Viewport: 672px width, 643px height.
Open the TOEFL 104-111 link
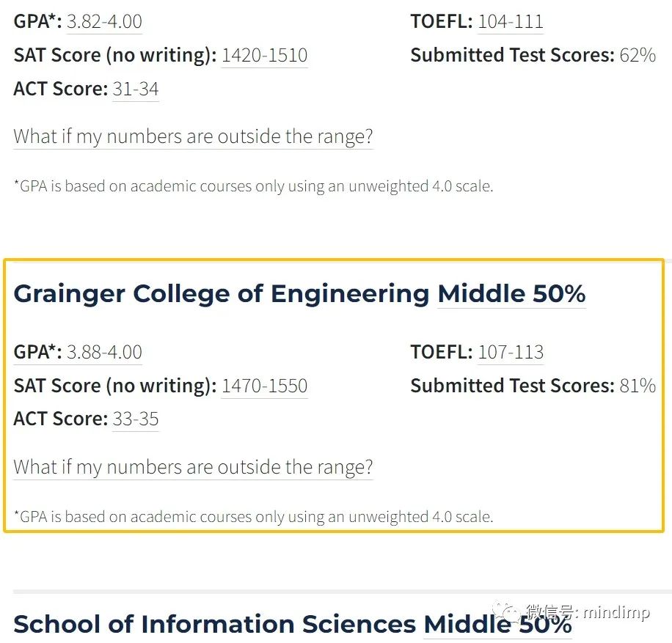tap(511, 21)
